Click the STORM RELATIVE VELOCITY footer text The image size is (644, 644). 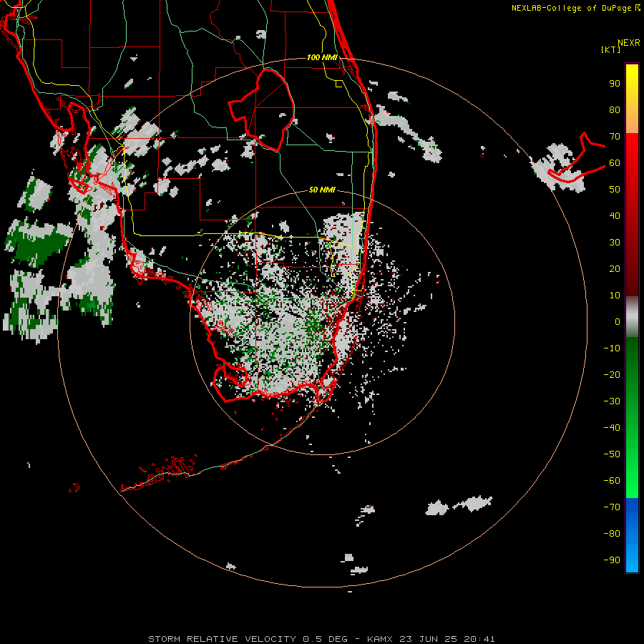223,639
